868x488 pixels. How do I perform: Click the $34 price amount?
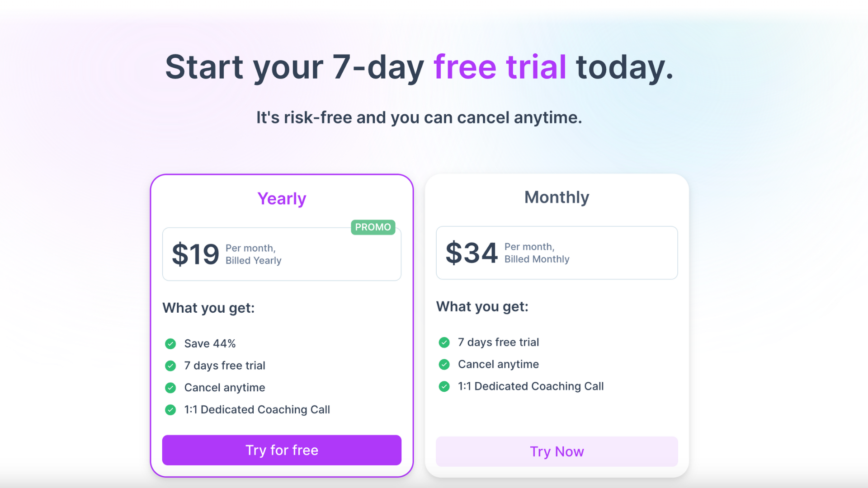pos(471,253)
